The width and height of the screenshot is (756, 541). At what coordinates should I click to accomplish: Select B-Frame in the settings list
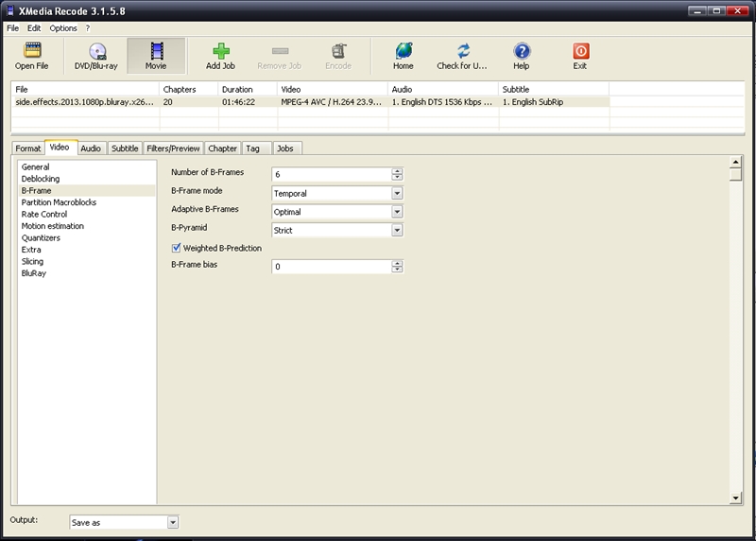coord(87,191)
